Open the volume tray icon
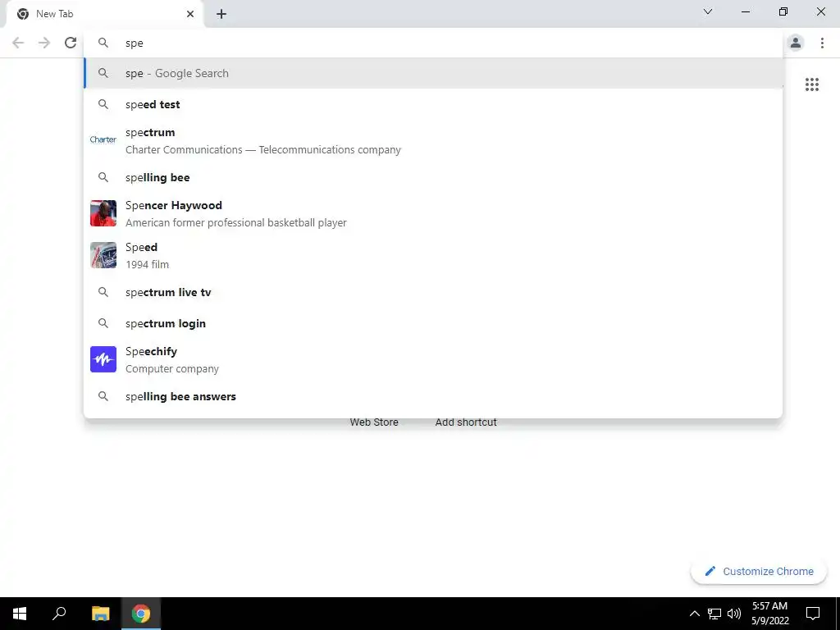The height and width of the screenshot is (630, 840). 734,614
